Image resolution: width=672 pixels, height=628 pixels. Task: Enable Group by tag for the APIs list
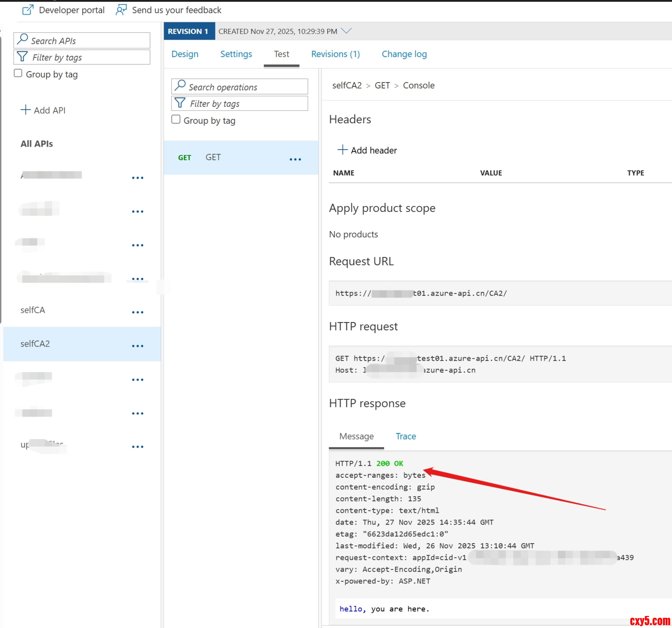(18, 73)
